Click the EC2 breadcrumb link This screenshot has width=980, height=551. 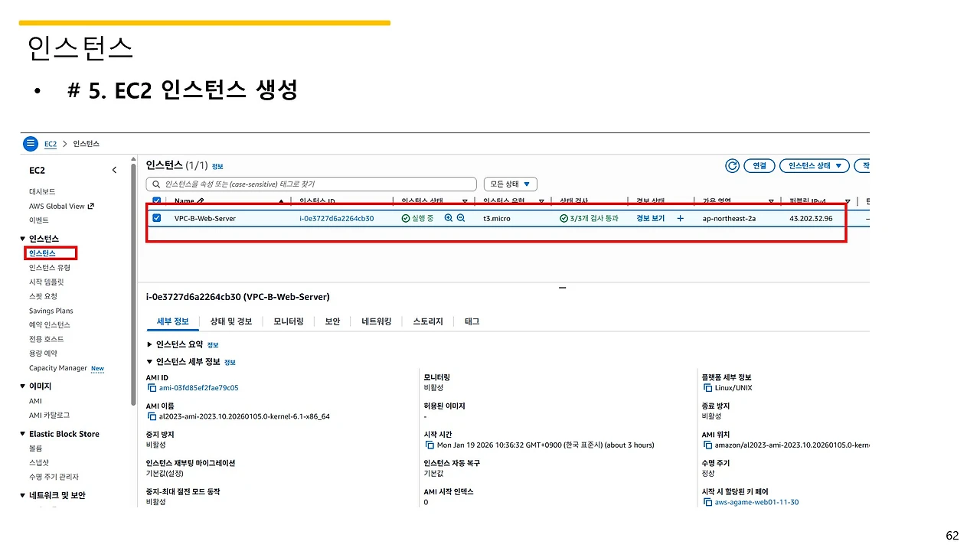click(x=51, y=144)
